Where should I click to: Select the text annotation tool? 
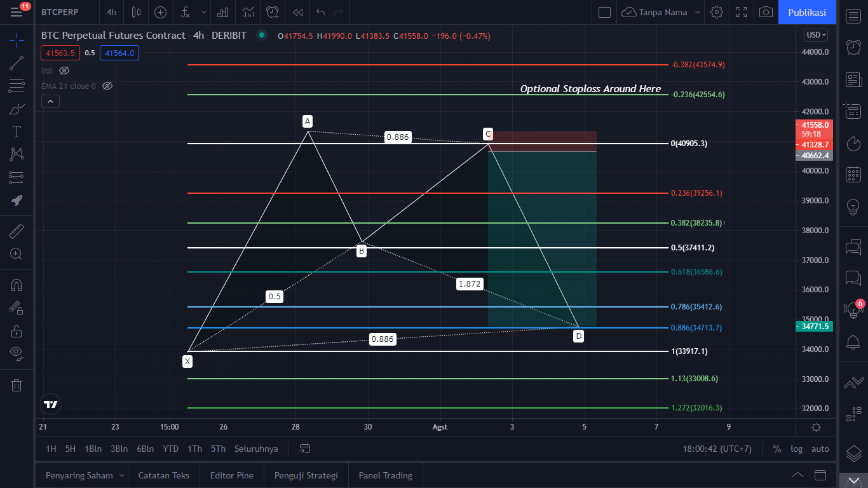tap(17, 132)
